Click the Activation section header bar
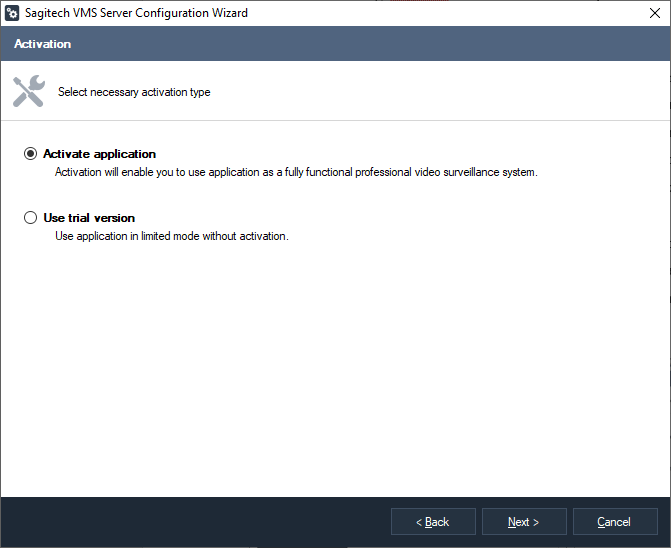The width and height of the screenshot is (671, 548). (335, 44)
